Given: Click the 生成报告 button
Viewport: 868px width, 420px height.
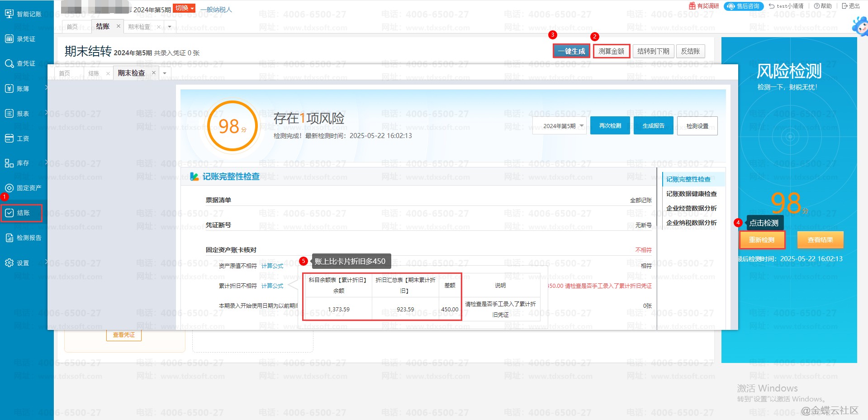Looking at the screenshot, I should (x=653, y=126).
